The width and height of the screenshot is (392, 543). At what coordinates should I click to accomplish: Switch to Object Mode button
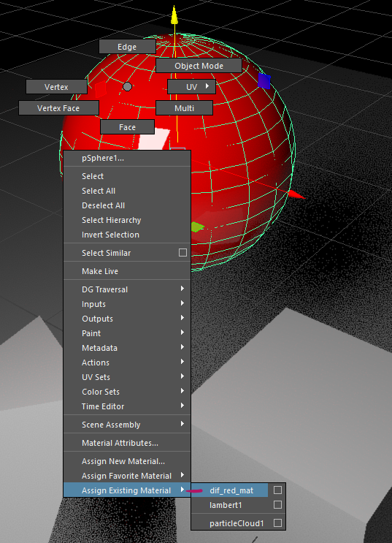(199, 66)
